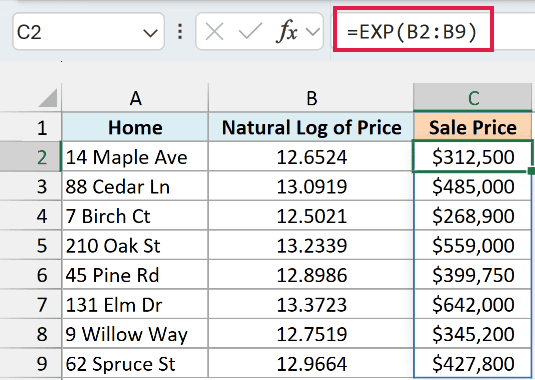Select cell with value 13.3723
Screen dimensions: 535x380
(311, 304)
